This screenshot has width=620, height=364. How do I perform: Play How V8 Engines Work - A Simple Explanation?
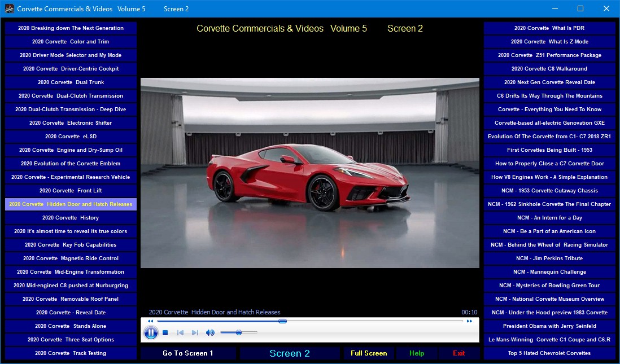(549, 177)
